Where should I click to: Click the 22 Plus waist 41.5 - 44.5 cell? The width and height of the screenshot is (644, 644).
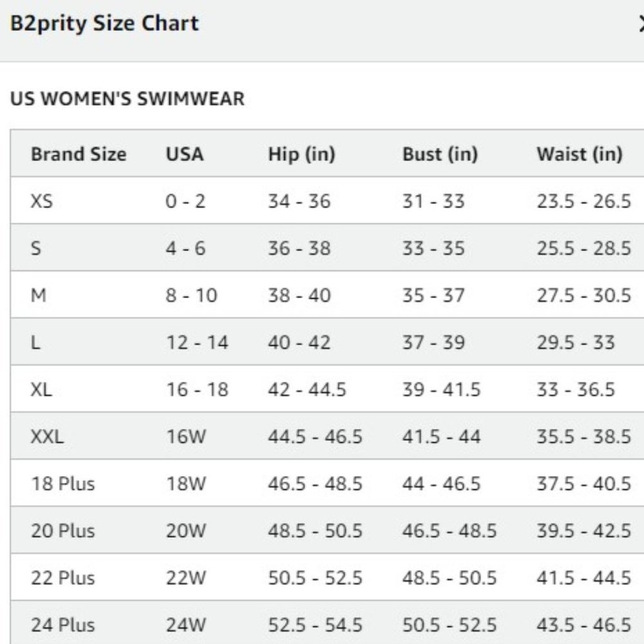pos(583,578)
